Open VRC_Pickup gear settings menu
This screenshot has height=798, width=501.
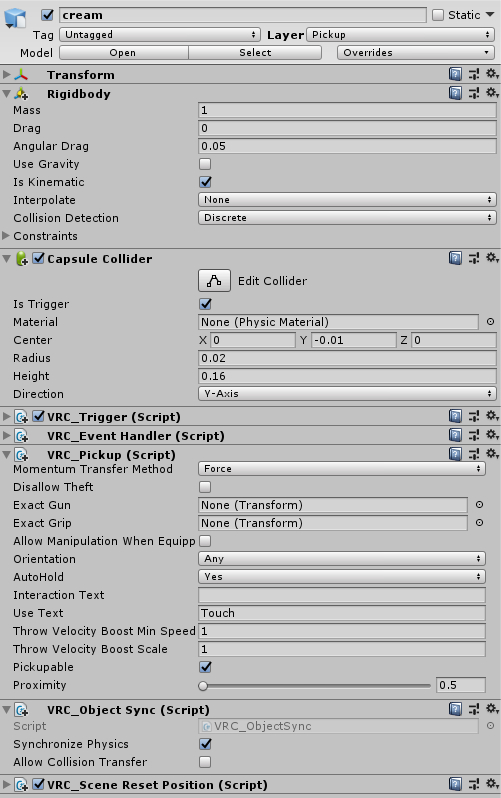coord(492,454)
